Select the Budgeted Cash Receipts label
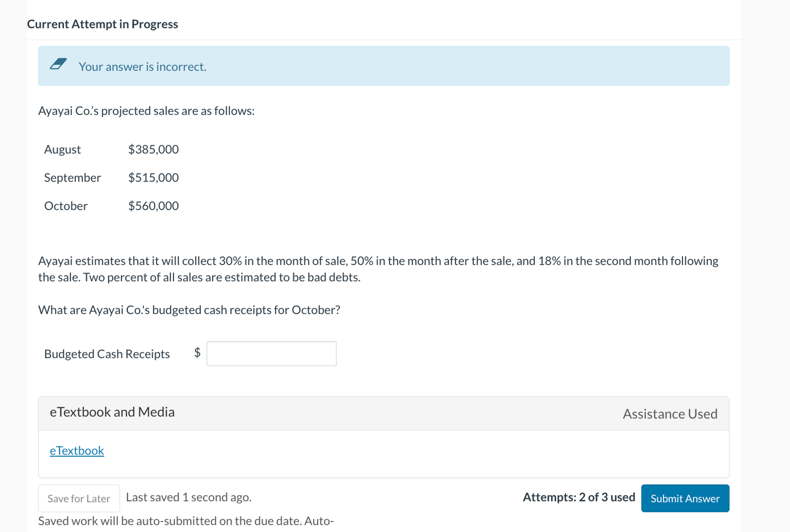The width and height of the screenshot is (790, 532). [x=107, y=353]
